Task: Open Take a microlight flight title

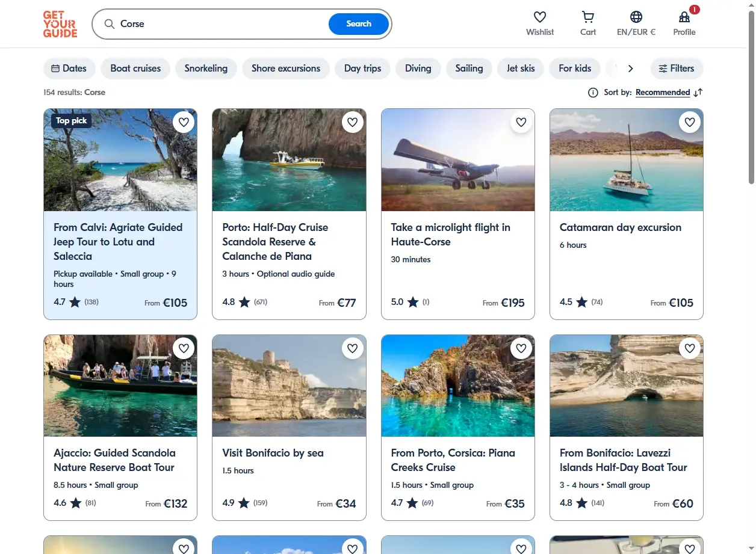Action: pos(451,235)
